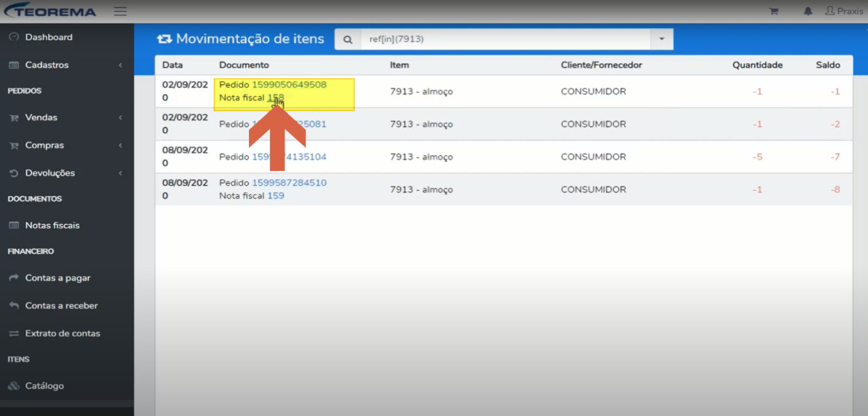
Task: Click the Teorema logo
Action: [50, 11]
